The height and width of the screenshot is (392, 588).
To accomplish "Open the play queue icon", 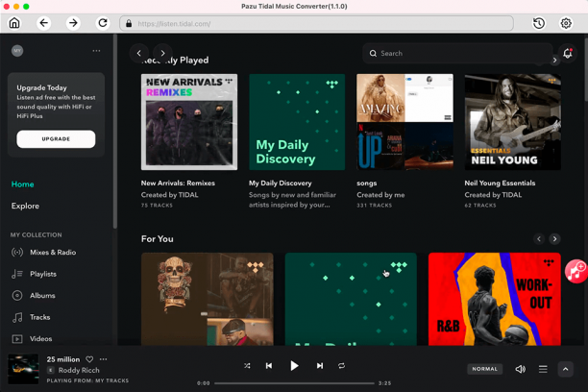I will pos(543,369).
